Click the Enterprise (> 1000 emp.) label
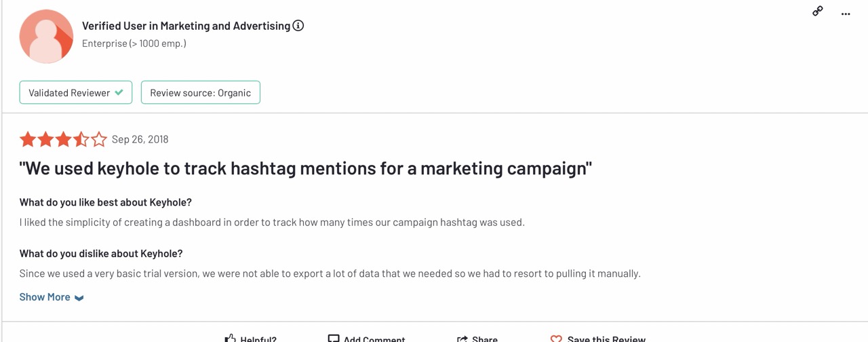The width and height of the screenshot is (868, 342). click(134, 43)
